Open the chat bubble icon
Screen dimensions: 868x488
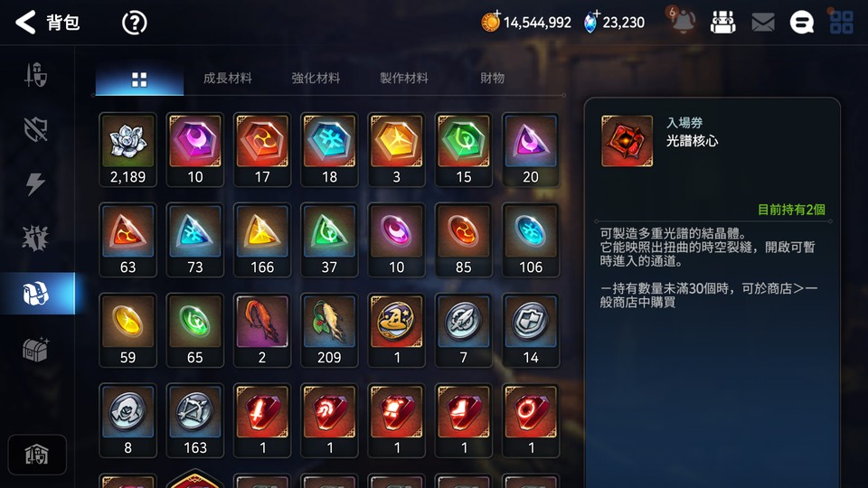tap(801, 23)
